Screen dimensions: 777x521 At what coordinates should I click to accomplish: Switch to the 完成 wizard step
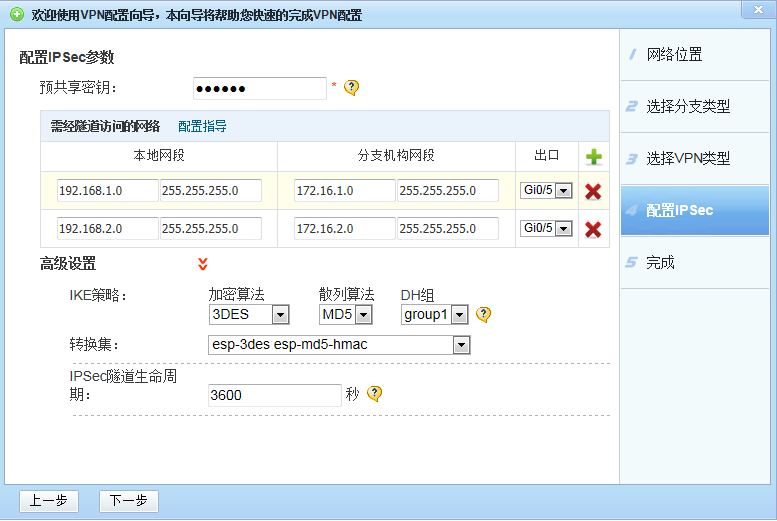(660, 262)
